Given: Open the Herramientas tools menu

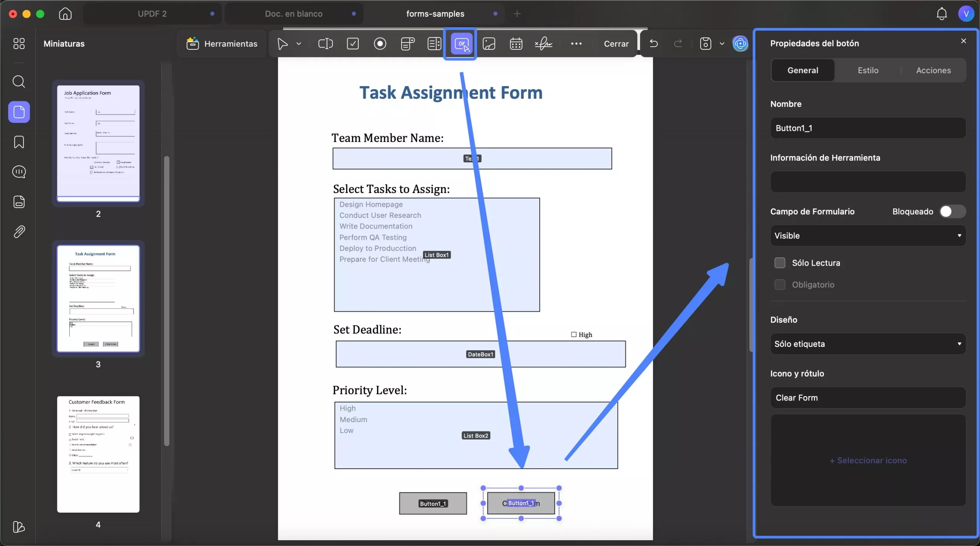Looking at the screenshot, I should coord(222,44).
